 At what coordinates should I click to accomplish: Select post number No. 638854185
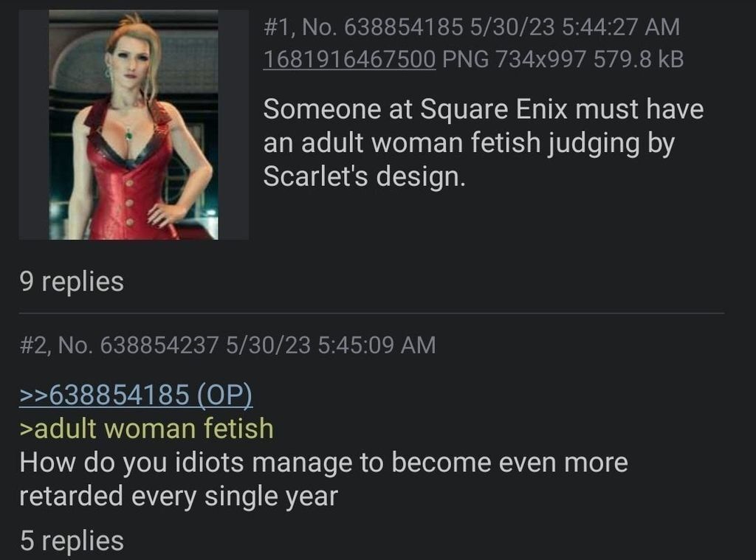[x=383, y=27]
